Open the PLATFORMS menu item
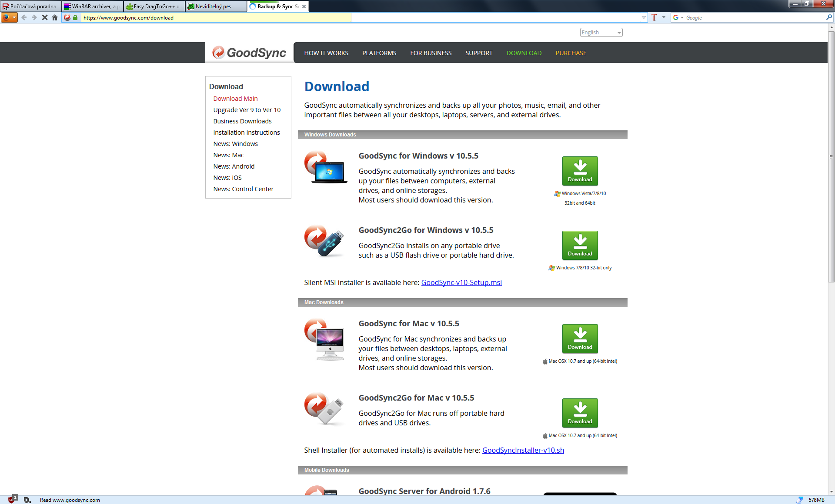The width and height of the screenshot is (835, 504). coord(379,53)
